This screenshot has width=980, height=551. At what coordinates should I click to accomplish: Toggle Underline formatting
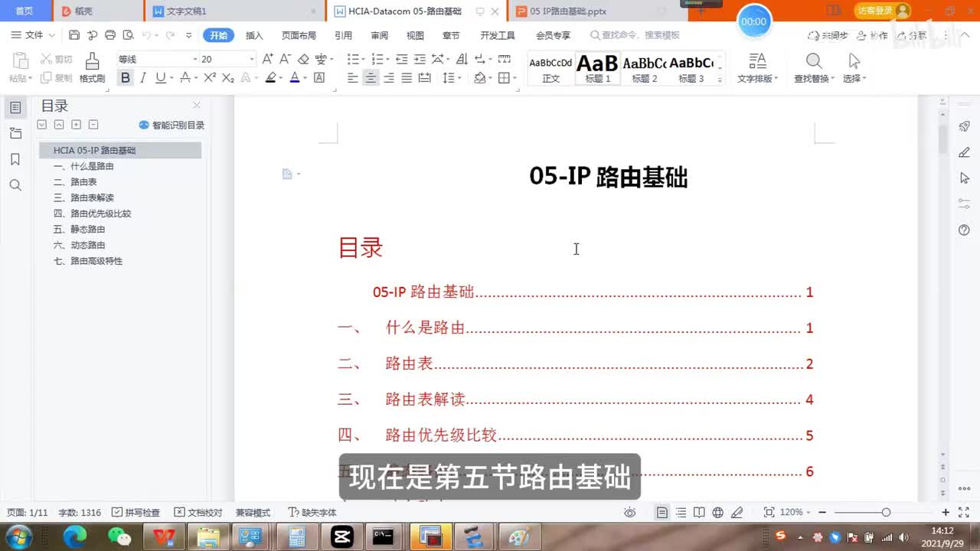pos(160,77)
